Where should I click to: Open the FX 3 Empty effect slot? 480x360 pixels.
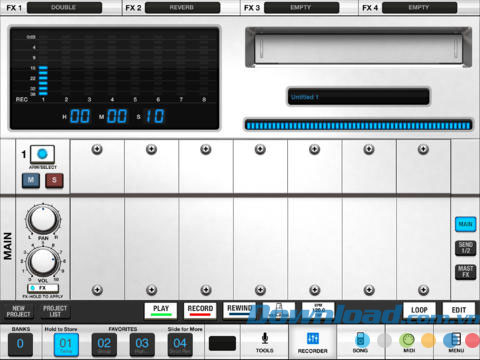(301, 7)
